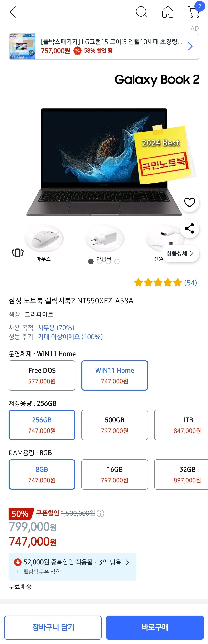This screenshot has height=644, width=208.
Task: Tap the image carousel view icon
Action: pos(18,253)
